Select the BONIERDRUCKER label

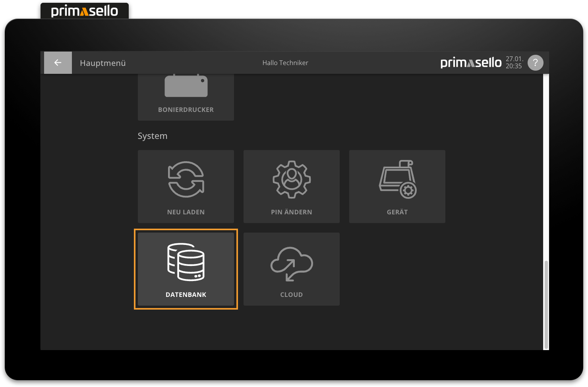tap(186, 110)
